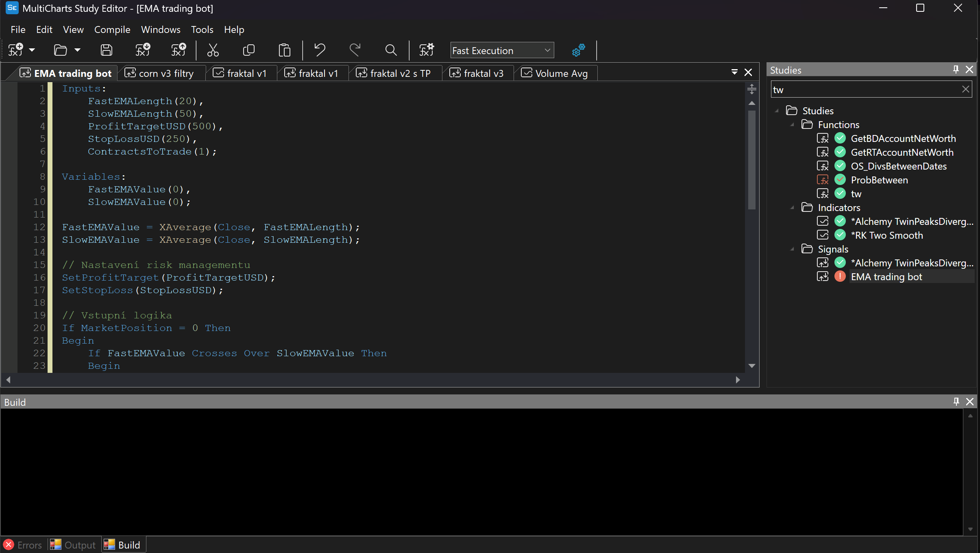Open the Help menu
Image resolution: width=980 pixels, height=553 pixels.
[x=234, y=30]
